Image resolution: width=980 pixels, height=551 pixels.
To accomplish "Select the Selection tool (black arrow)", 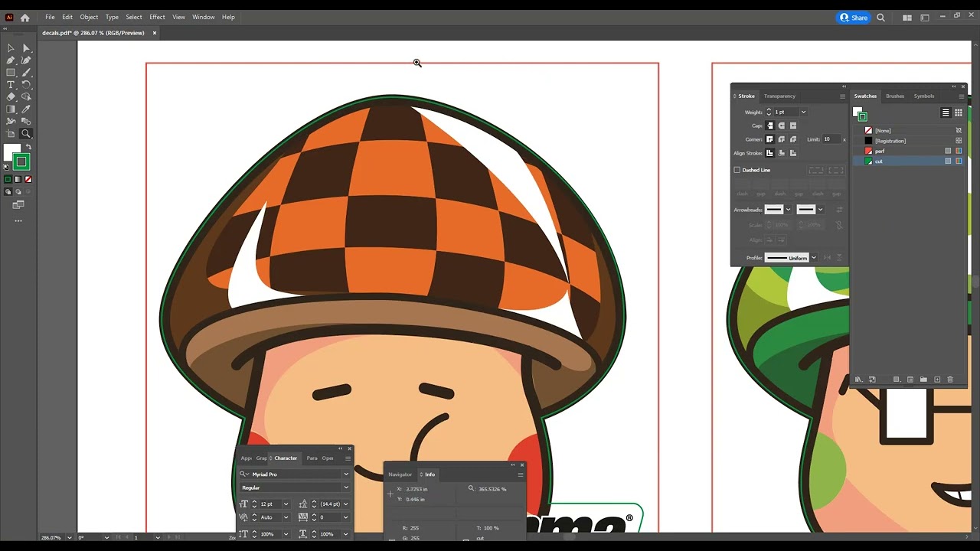I will [x=11, y=48].
